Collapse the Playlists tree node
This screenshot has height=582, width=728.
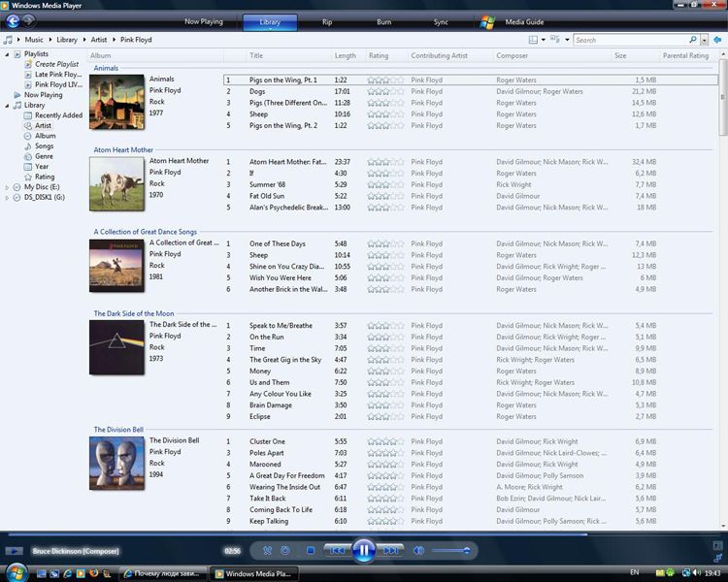[x=7, y=54]
